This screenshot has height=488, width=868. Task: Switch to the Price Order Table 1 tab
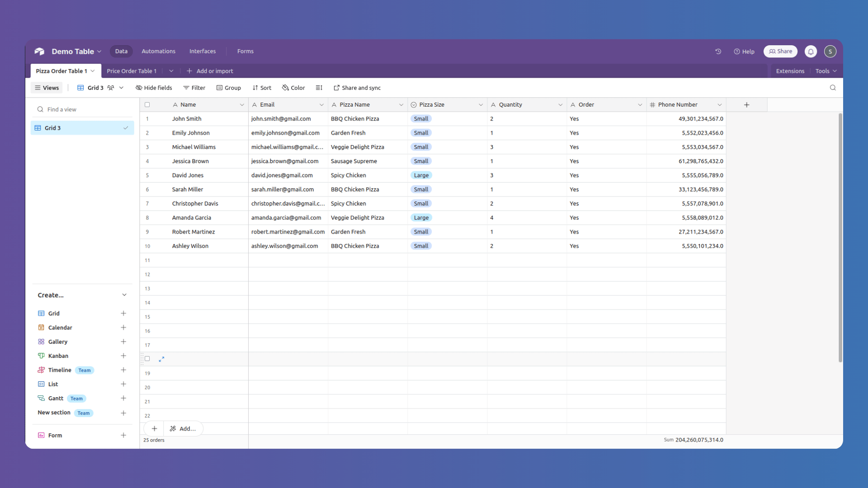click(x=131, y=71)
